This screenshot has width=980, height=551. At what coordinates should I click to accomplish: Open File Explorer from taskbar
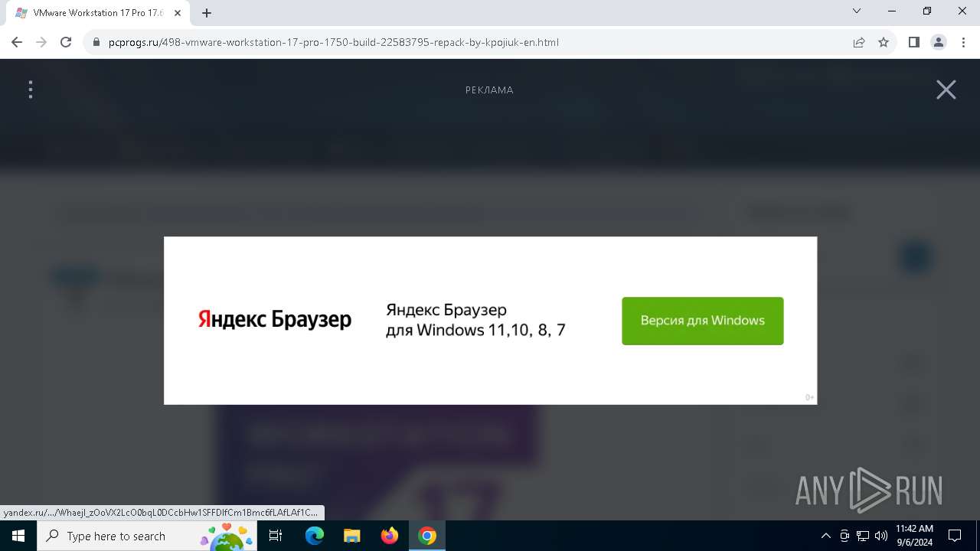tap(352, 536)
